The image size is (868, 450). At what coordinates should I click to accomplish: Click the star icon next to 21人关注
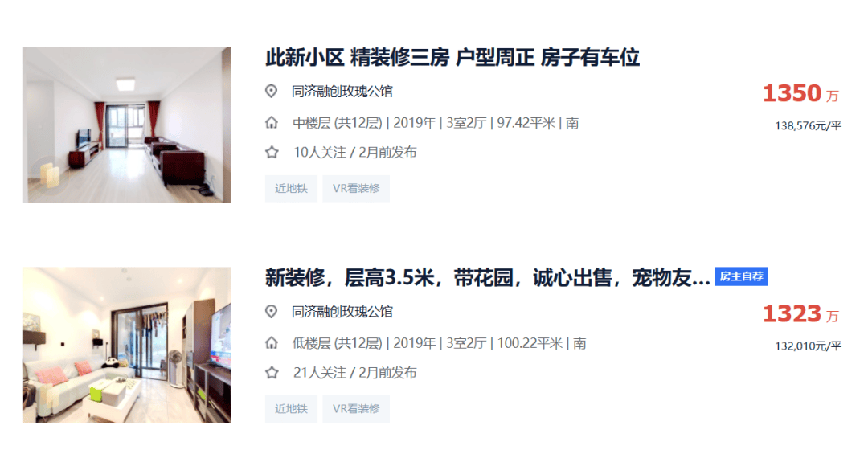point(272,373)
